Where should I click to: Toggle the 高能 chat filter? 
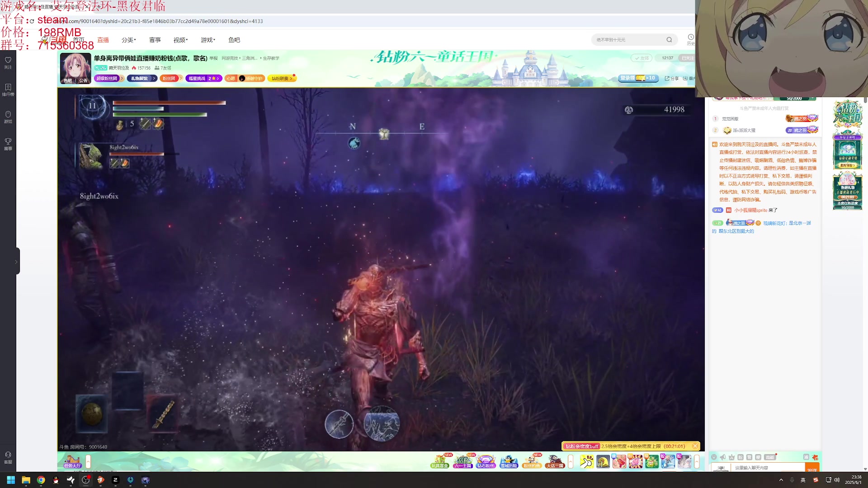pos(769,457)
